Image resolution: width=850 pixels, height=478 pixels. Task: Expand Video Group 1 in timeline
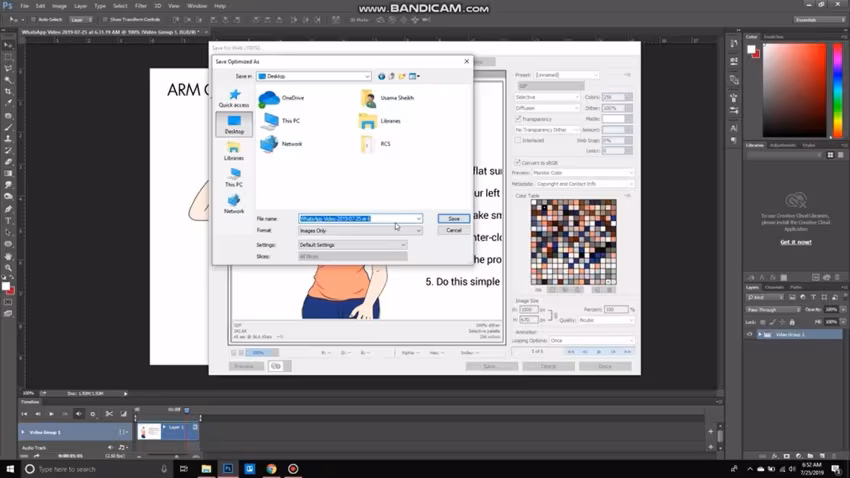(23, 432)
